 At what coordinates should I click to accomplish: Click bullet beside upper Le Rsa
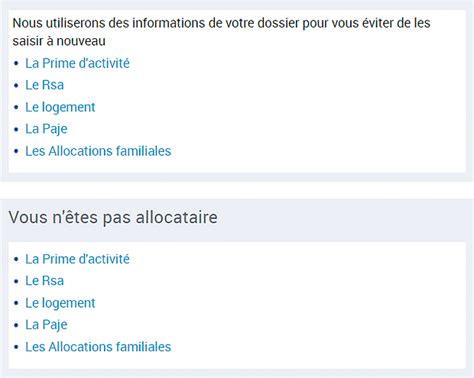coord(16,85)
